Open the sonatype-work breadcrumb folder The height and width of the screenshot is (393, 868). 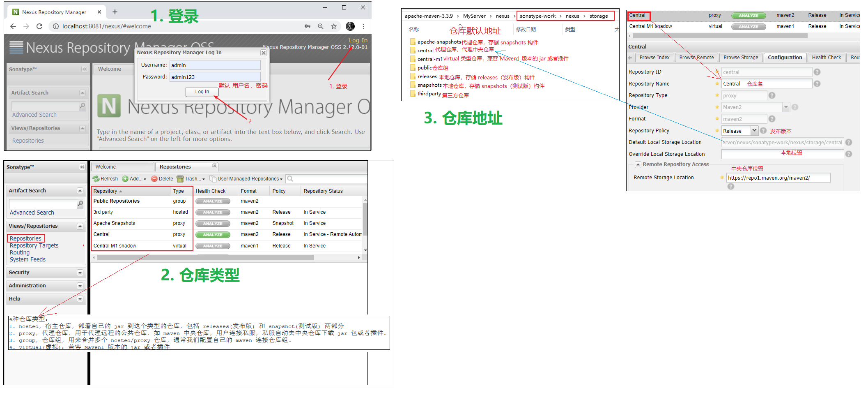tap(537, 16)
